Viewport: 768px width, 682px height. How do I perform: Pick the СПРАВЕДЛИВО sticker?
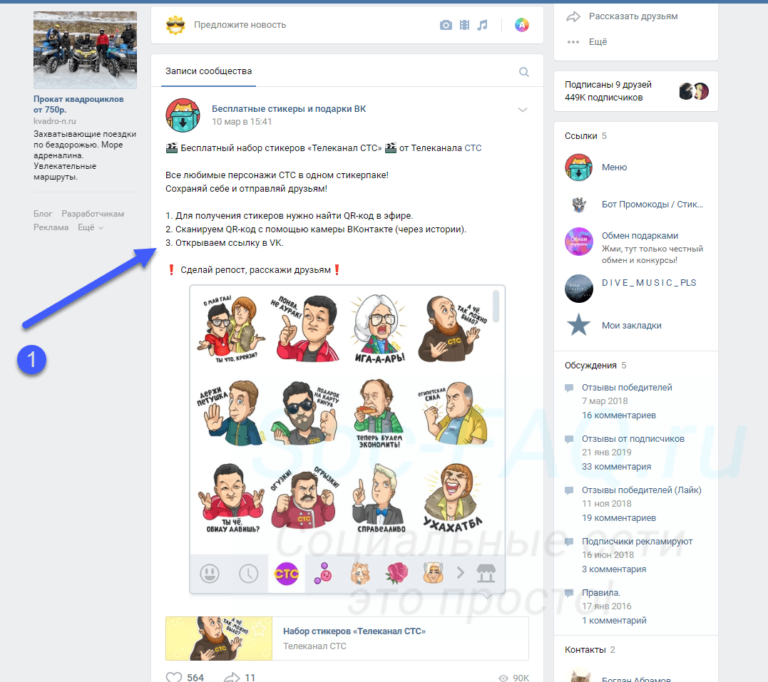[x=380, y=499]
